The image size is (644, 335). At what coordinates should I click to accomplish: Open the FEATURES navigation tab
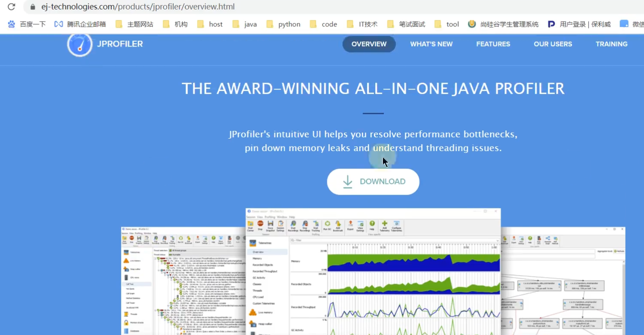493,44
